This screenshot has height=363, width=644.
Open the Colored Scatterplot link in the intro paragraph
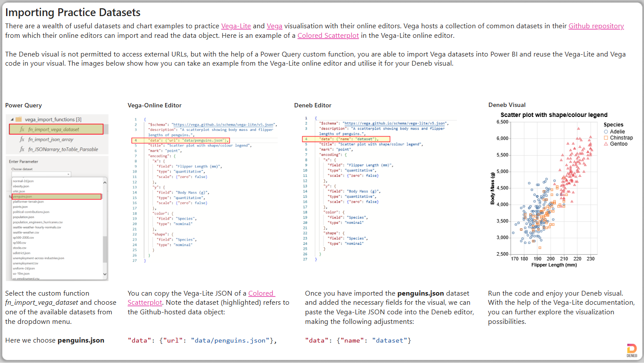(328, 36)
